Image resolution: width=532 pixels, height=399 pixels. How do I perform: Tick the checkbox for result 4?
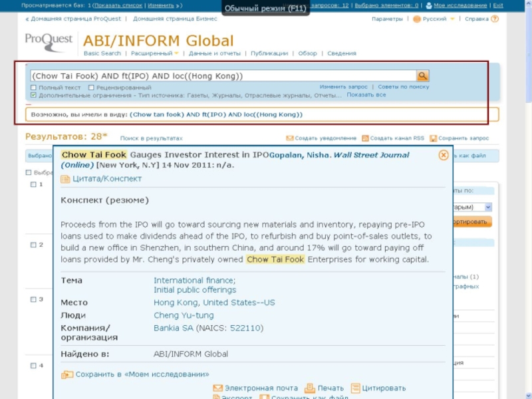tap(33, 365)
